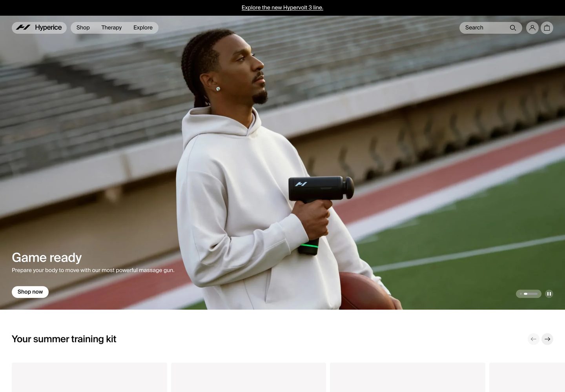Select the first slide dot in hero carousel
565x392 pixels.
tap(521, 294)
